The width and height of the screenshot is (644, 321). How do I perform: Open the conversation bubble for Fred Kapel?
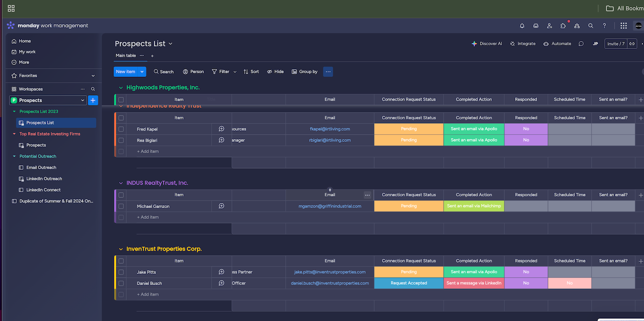tap(221, 129)
